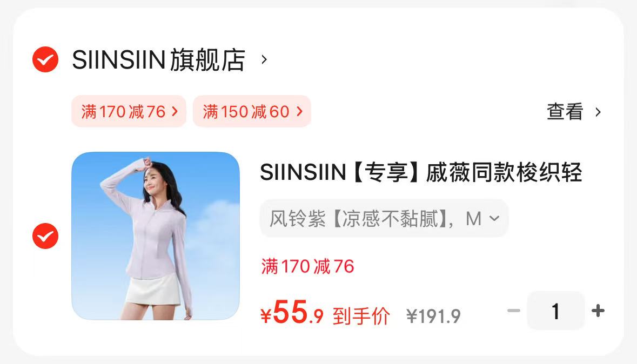Viewport: 637px width, 364px height.
Task: Increase quantity with the plus button
Action: (598, 311)
